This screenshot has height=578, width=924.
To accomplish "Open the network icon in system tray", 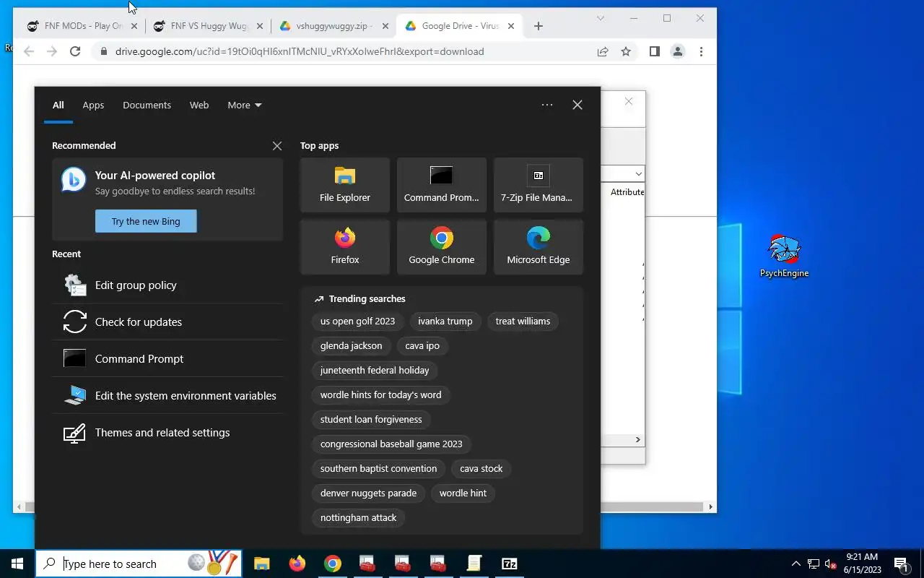I will pyautogui.click(x=813, y=564).
